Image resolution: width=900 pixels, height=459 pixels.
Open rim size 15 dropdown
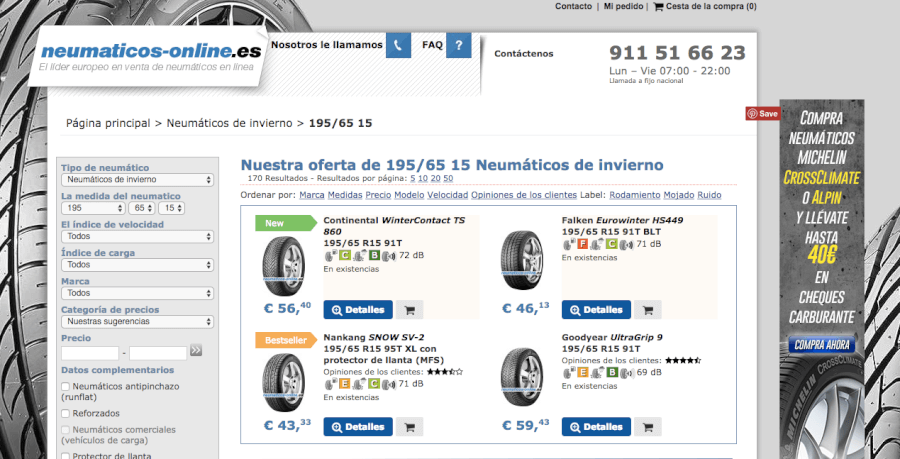click(x=172, y=208)
